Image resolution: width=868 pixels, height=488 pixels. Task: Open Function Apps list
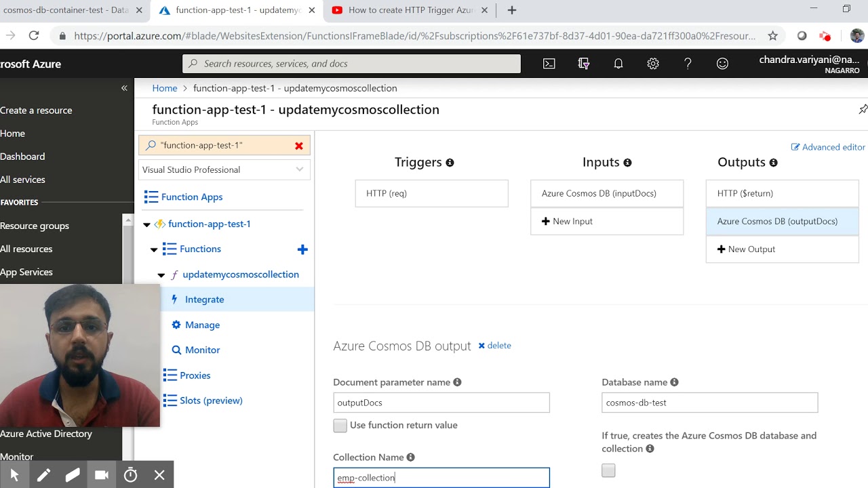[192, 197]
